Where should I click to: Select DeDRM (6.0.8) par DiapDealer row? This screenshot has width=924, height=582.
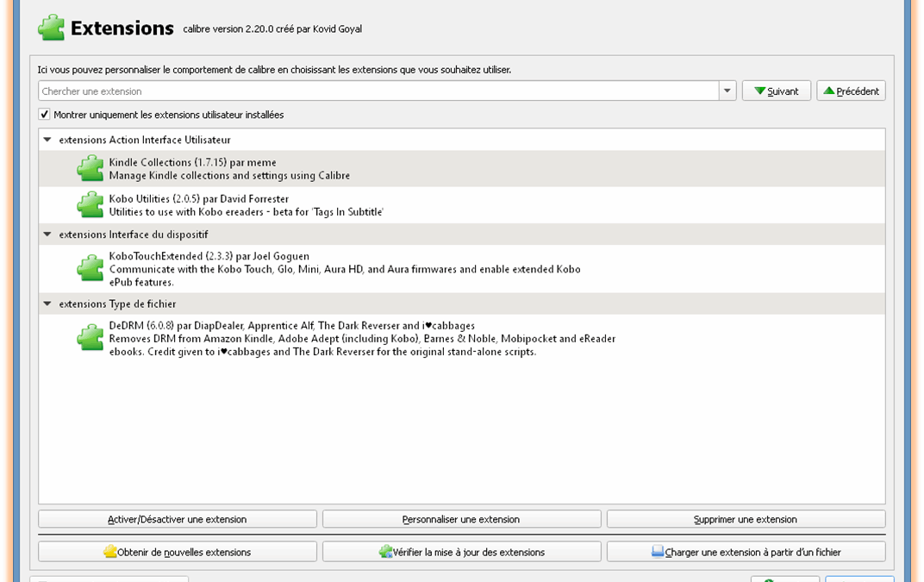tap(462, 339)
